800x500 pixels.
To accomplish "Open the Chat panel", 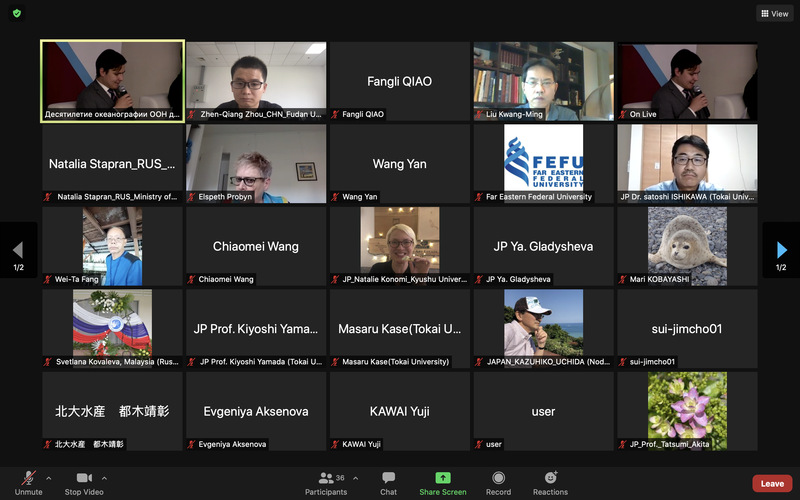I will coord(388,482).
